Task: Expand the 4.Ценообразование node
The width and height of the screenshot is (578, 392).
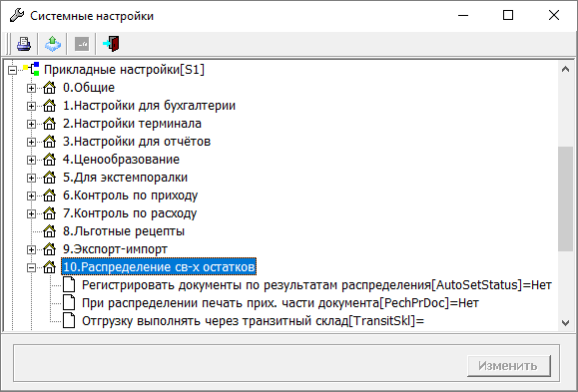Action: [x=31, y=160]
